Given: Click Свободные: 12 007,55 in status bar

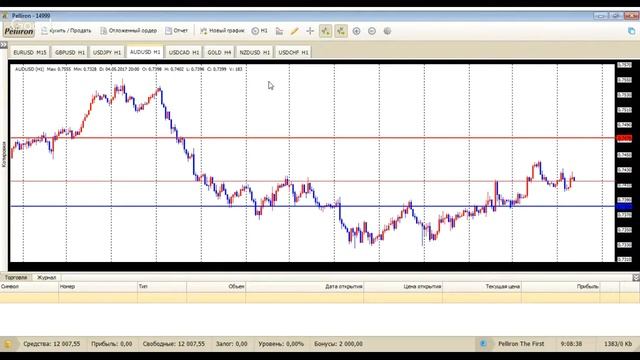Looking at the screenshot, I should 173,344.
